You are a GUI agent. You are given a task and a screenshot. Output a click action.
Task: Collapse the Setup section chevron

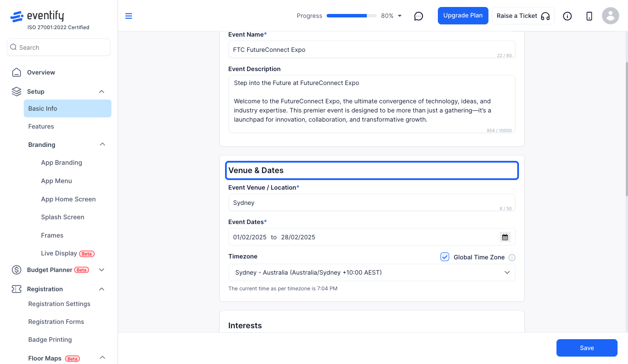(x=102, y=92)
